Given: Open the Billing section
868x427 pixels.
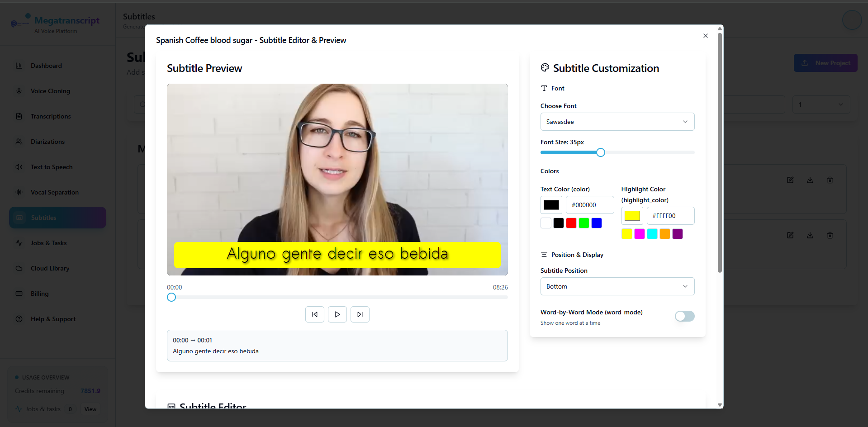Looking at the screenshot, I should pyautogui.click(x=39, y=294).
